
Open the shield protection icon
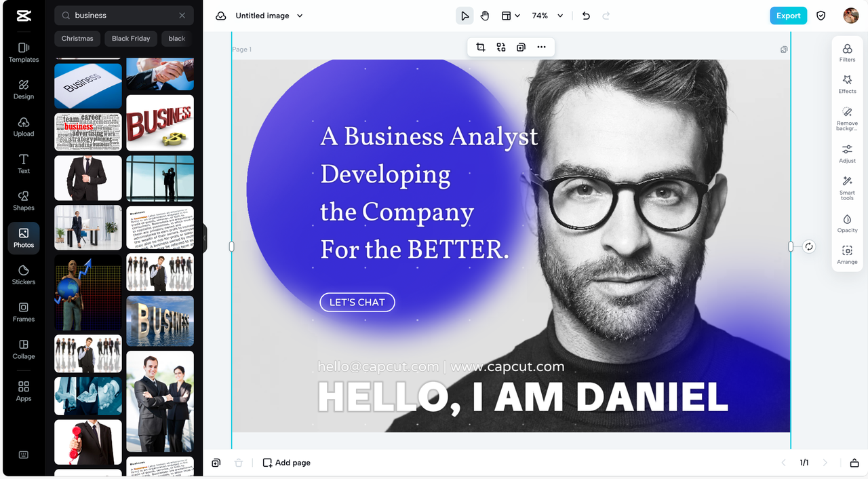click(x=821, y=16)
